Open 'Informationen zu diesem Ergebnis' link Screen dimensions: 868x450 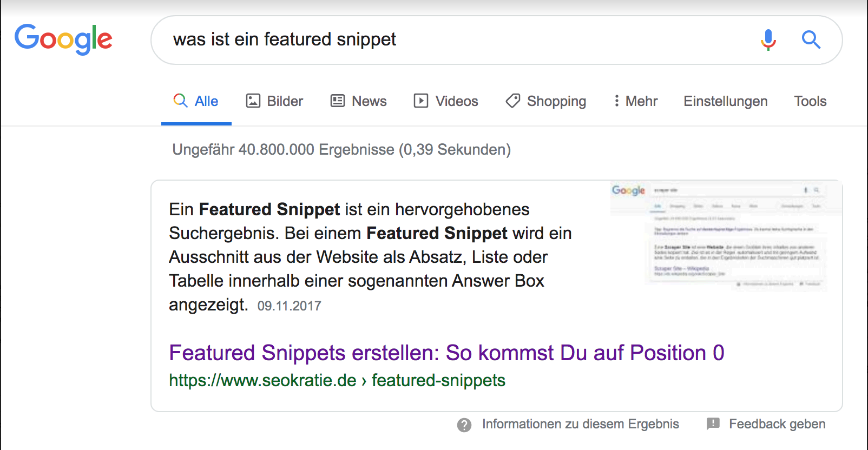[580, 424]
